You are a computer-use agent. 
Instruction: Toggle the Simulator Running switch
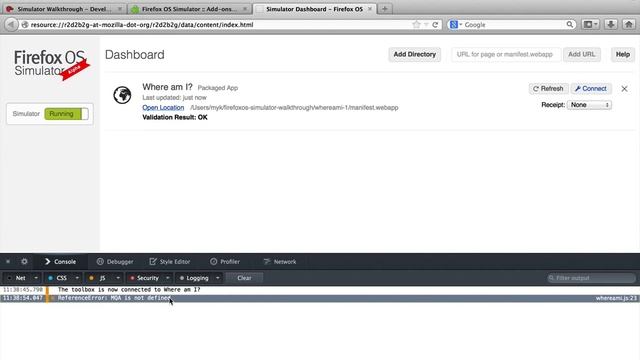[66, 114]
